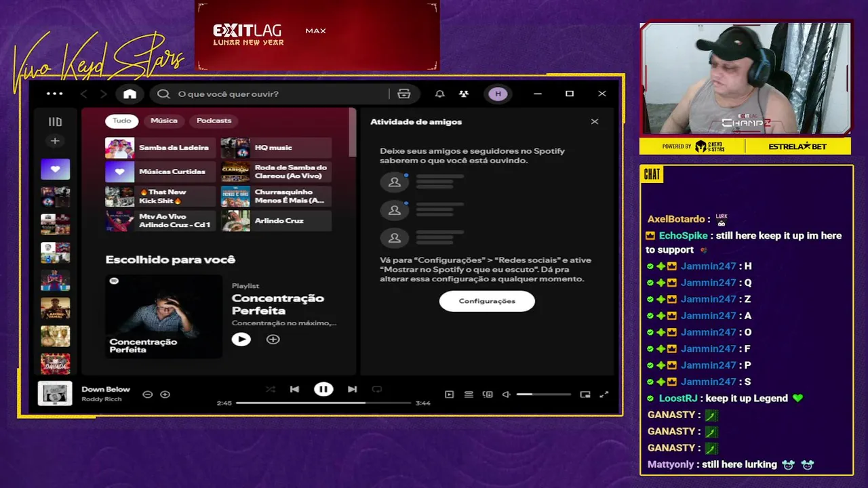Click the EstrelaBet sponsor logo
This screenshot has width=868, height=488.
797,146
